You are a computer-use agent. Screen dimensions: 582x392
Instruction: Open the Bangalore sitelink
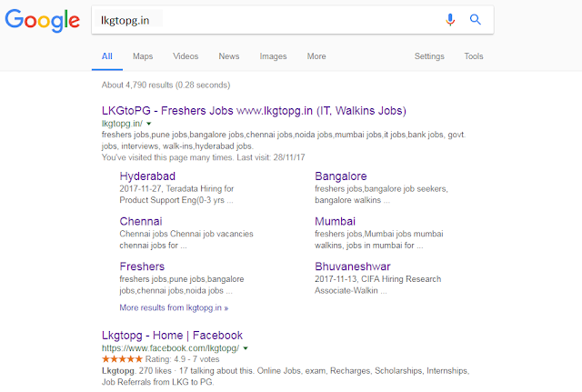(x=341, y=176)
